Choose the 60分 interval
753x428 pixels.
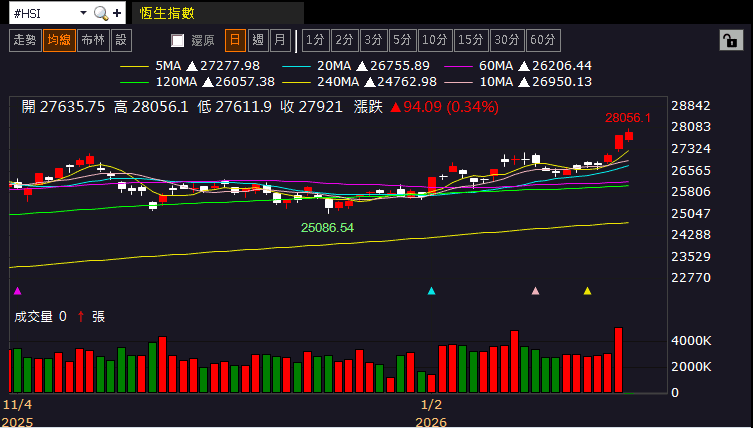(543, 40)
